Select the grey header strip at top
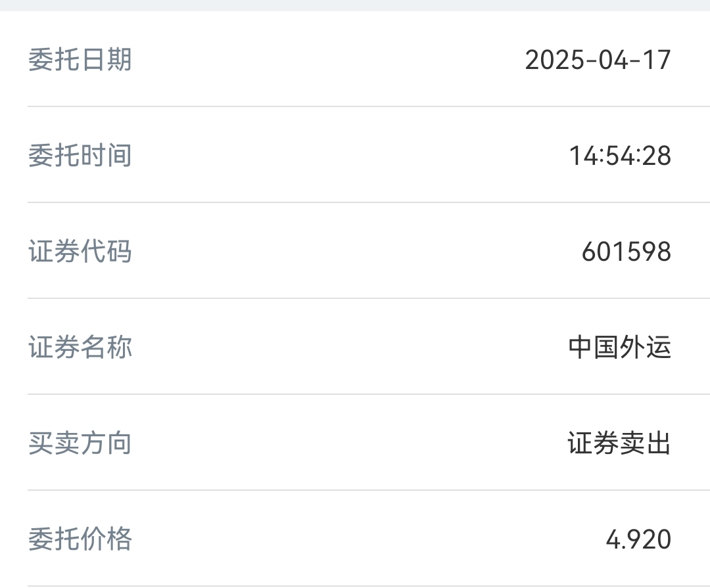The image size is (710, 588). [x=355, y=5]
